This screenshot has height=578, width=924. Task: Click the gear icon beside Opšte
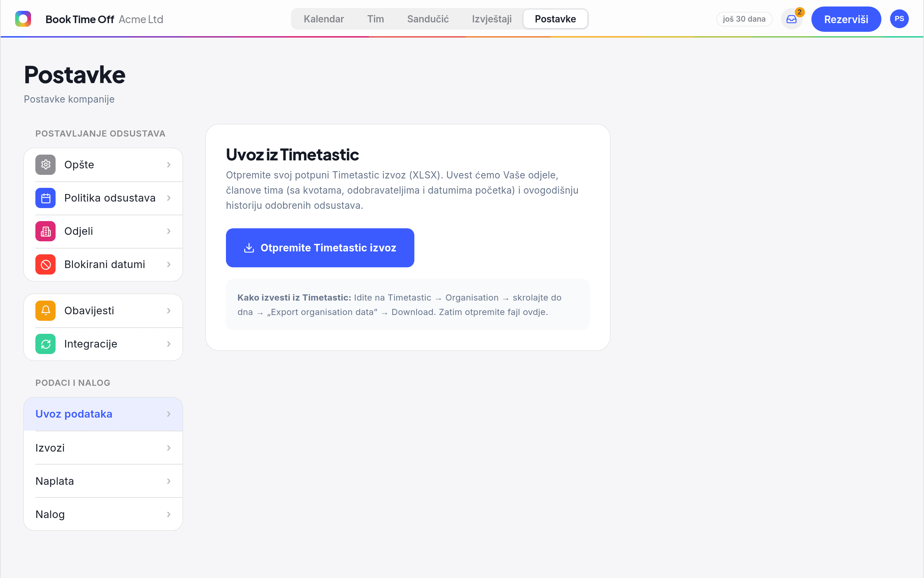coord(45,165)
